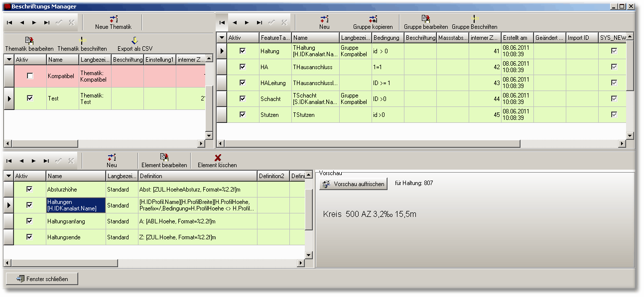Click the Fenster schließen button

42,279
